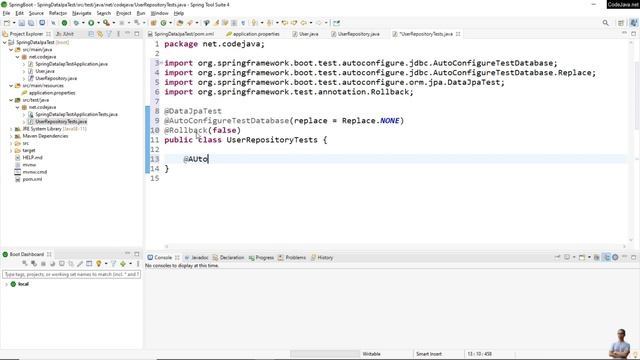Expand the JRE System Library node
The height and width of the screenshot is (360, 640).
[11, 129]
